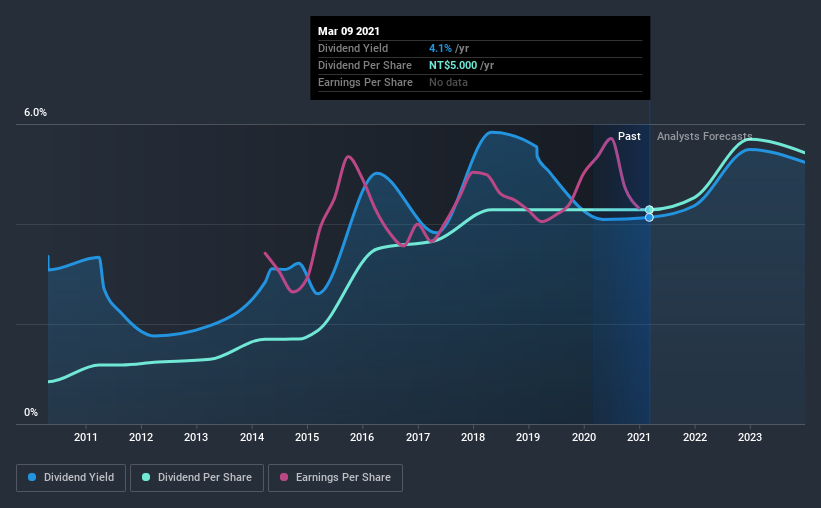Click the 'Past' label on chart
The width and height of the screenshot is (821, 508).
629,136
